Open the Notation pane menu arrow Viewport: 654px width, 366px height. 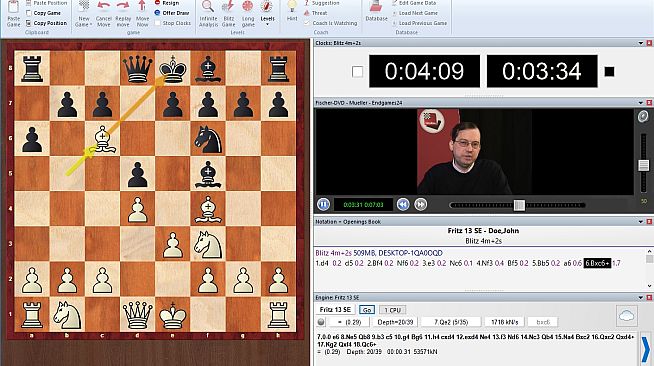pyautogui.click(x=641, y=222)
